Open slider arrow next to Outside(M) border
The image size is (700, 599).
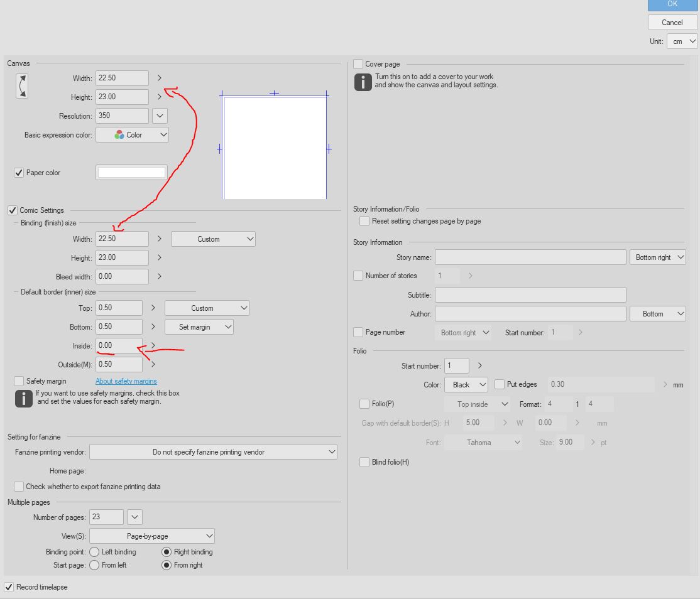click(x=153, y=364)
